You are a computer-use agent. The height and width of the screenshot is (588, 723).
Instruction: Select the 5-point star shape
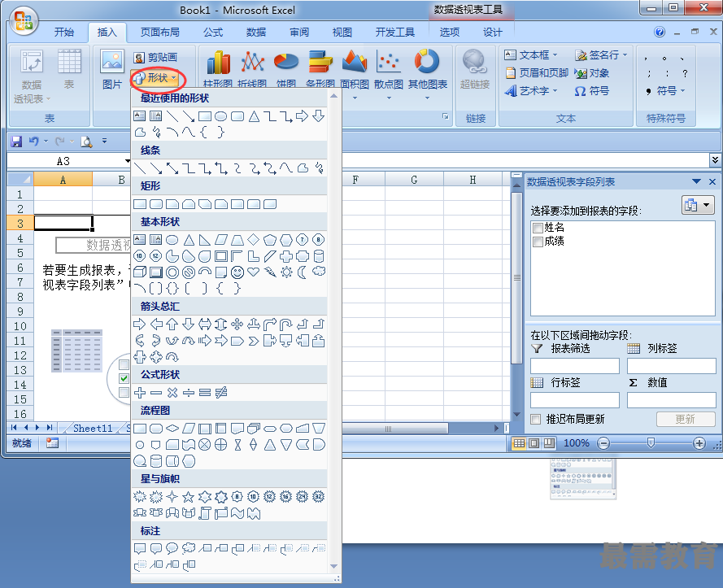coord(188,497)
